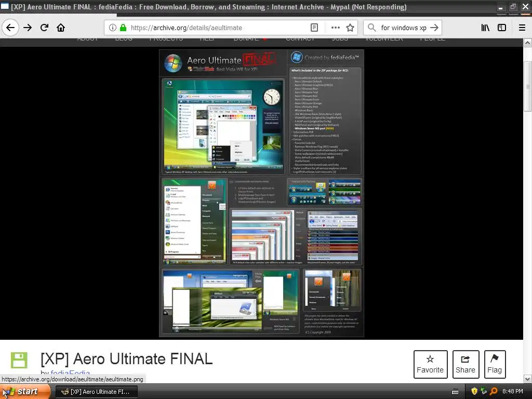Open the Windows start menu
The image size is (532, 399).
coord(25,392)
